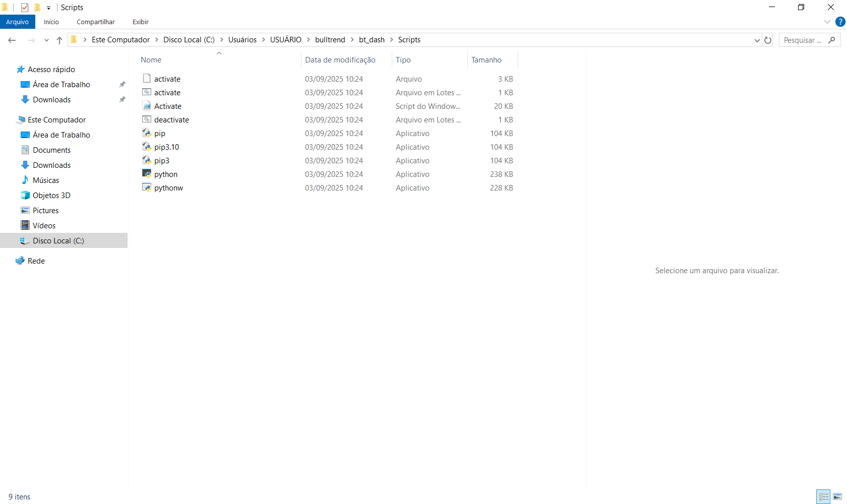Go up one folder level arrow
Image resolution: width=847 pixels, height=504 pixels.
pyautogui.click(x=59, y=40)
